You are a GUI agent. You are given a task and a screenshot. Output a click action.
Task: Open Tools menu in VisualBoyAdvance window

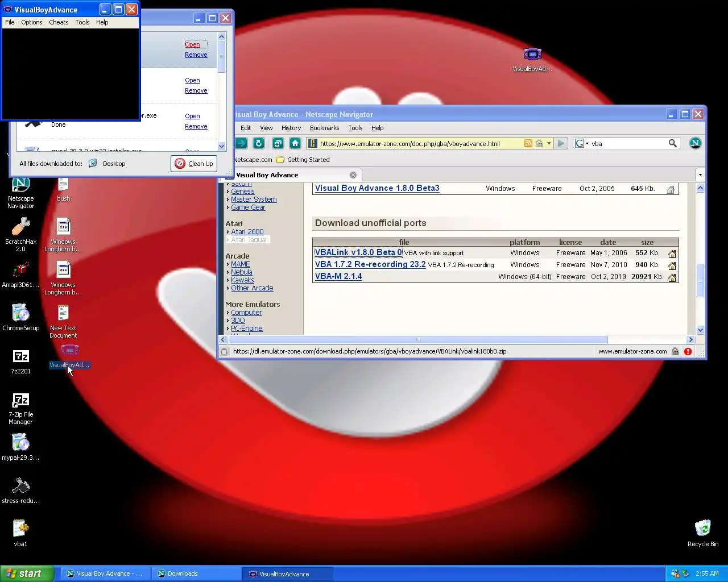[82, 22]
